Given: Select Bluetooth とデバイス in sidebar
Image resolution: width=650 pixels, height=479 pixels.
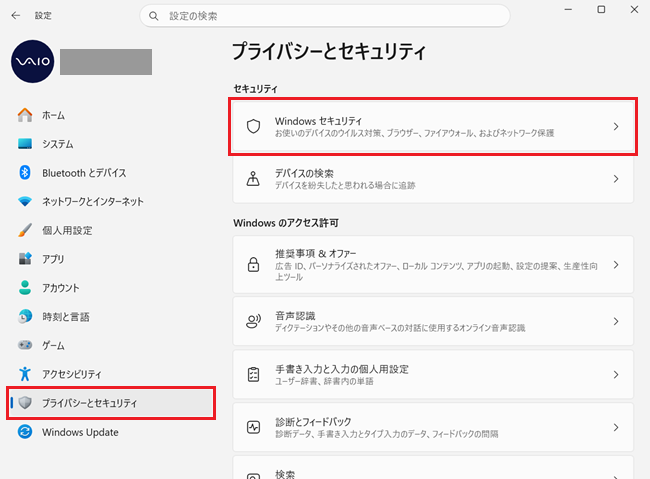Looking at the screenshot, I should click(111, 173).
